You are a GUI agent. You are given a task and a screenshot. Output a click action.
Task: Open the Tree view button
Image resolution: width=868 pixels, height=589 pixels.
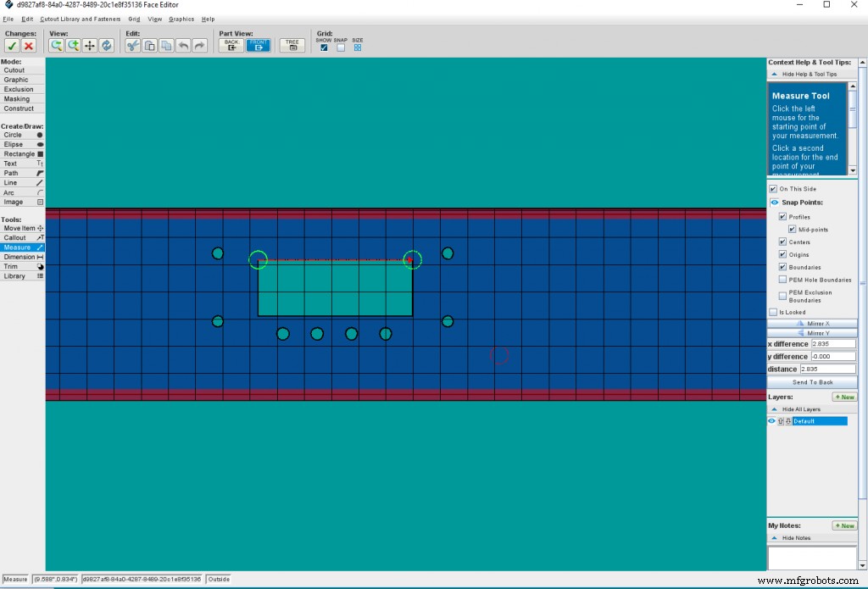pyautogui.click(x=292, y=45)
